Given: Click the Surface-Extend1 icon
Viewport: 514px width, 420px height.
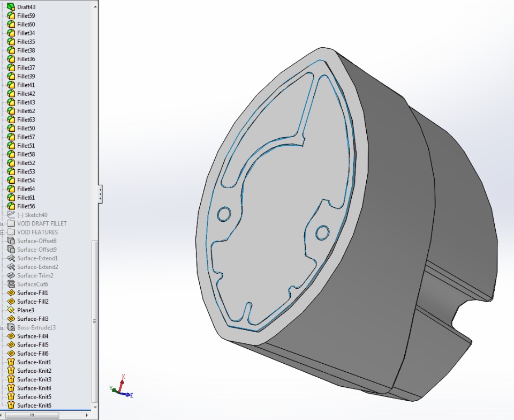Looking at the screenshot, I should point(11,258).
